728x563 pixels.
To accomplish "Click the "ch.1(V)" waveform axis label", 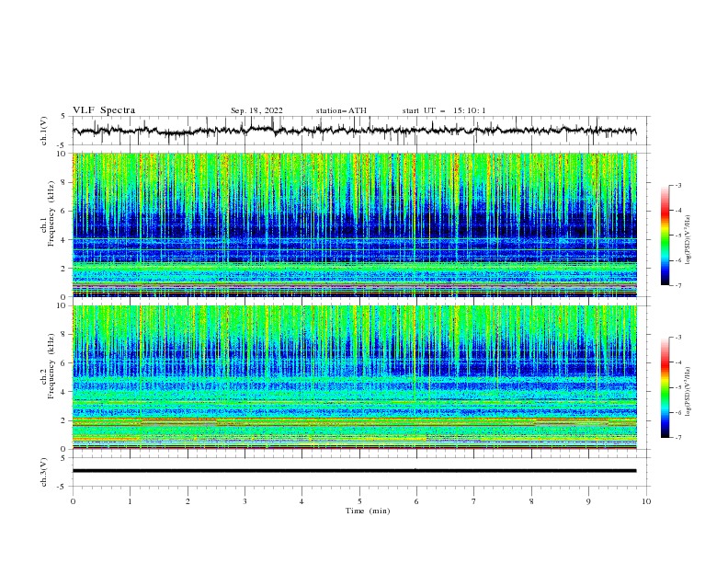I will (x=44, y=131).
